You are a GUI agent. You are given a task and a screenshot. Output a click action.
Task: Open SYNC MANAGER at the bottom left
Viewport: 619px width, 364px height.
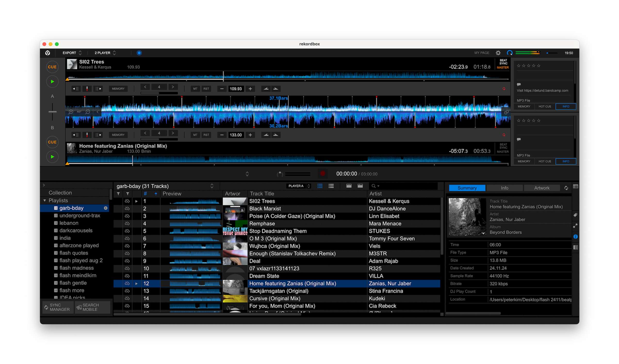[57, 307]
